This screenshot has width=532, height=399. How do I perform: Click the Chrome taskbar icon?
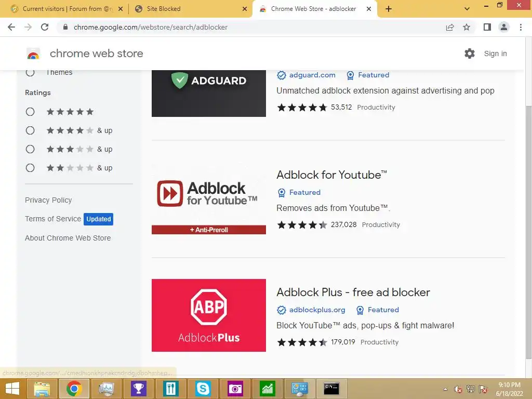(74, 389)
